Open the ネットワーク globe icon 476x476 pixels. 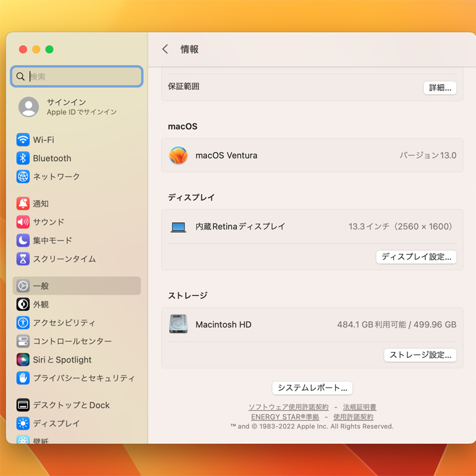[x=23, y=176]
